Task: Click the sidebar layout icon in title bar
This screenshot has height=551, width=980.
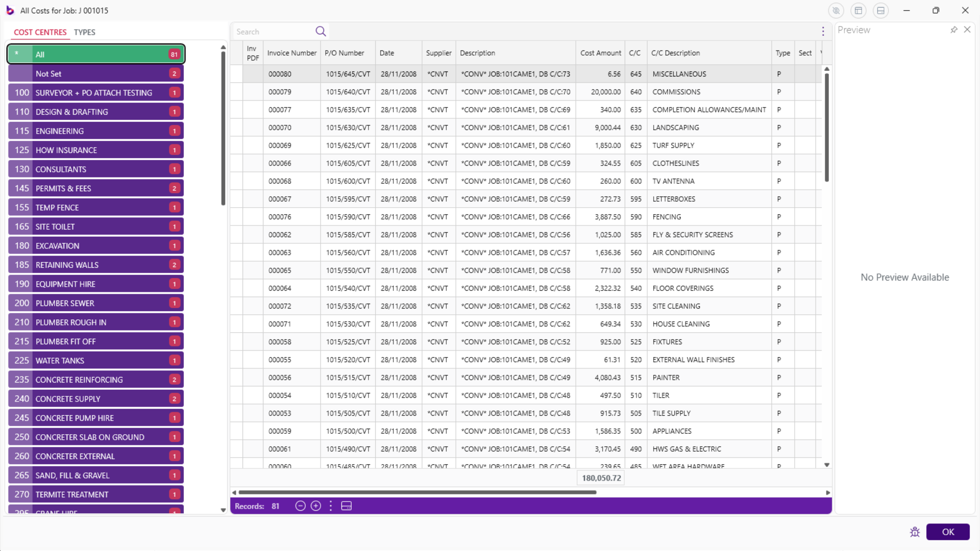Action: [859, 11]
